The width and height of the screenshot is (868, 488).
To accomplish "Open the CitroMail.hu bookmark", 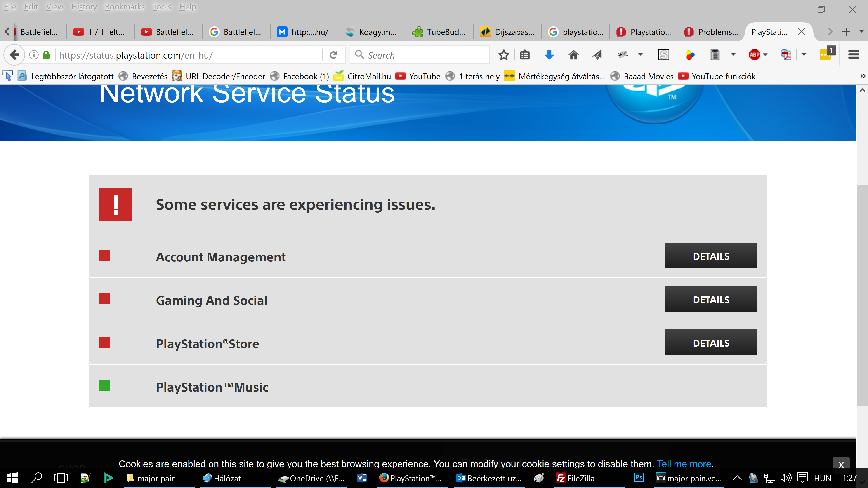I will coord(362,76).
